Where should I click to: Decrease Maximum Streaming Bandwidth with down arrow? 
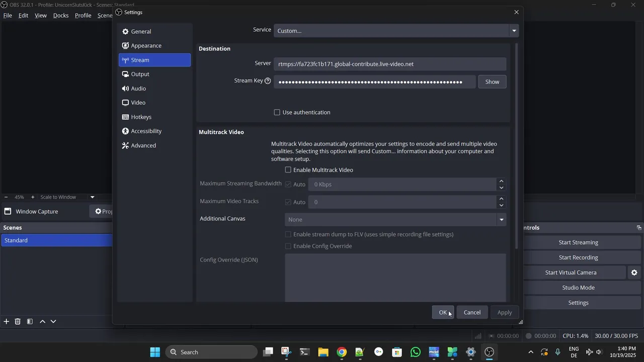click(x=501, y=188)
